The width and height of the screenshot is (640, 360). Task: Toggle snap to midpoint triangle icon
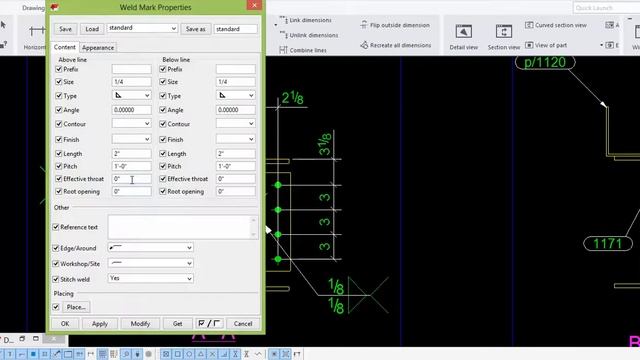pyautogui.click(x=201, y=354)
